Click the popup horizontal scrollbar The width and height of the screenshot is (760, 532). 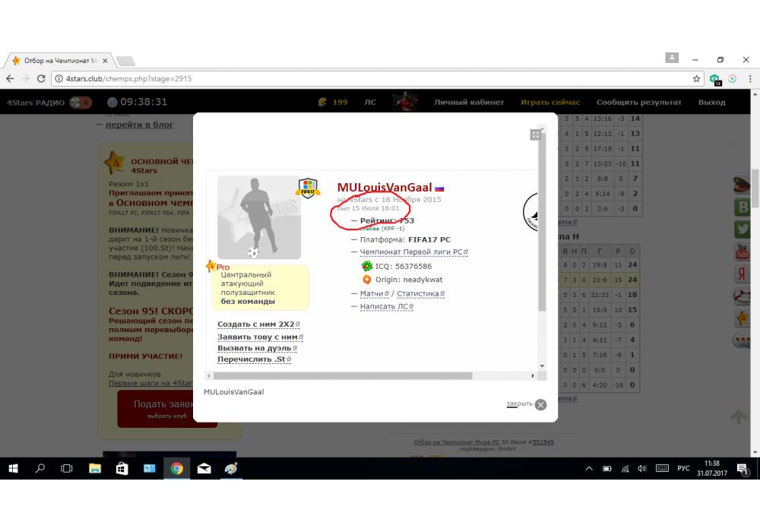[x=343, y=375]
